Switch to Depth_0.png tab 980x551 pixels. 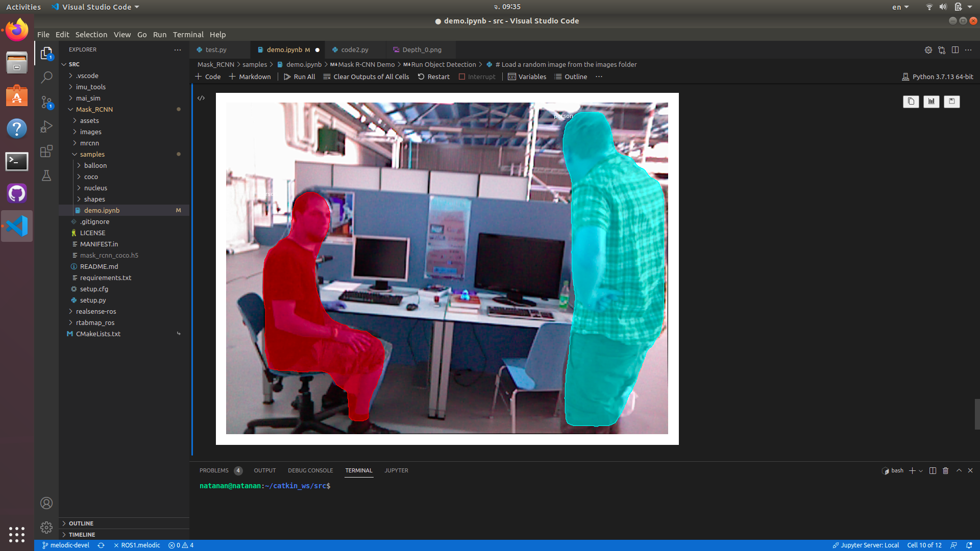[422, 49]
